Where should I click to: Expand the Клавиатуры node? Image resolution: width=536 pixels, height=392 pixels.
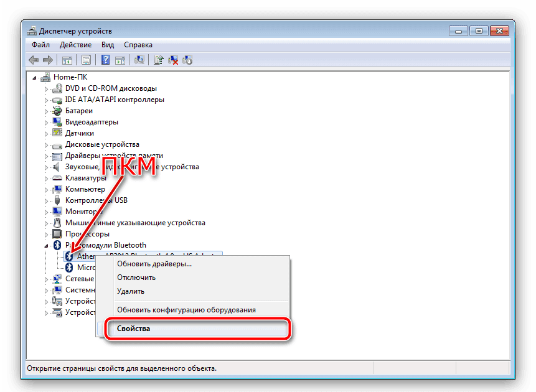[x=46, y=179]
